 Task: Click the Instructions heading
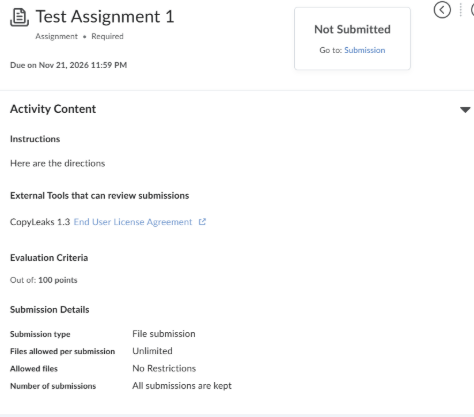tap(35, 139)
